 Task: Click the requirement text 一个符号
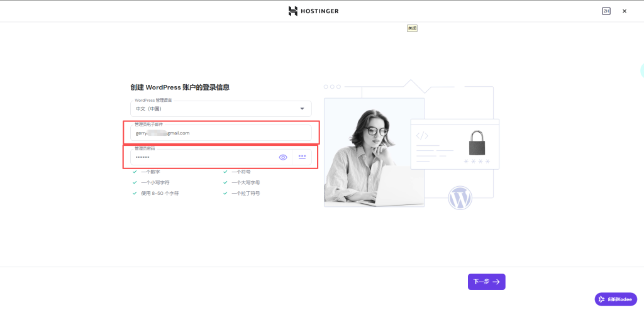click(x=241, y=172)
